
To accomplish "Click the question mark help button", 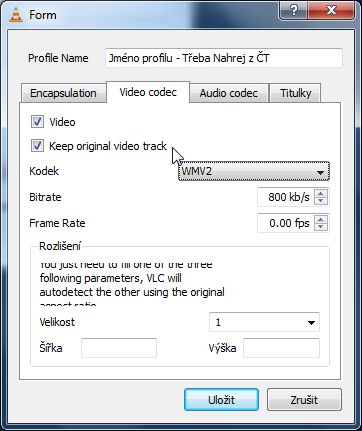I will point(294,10).
